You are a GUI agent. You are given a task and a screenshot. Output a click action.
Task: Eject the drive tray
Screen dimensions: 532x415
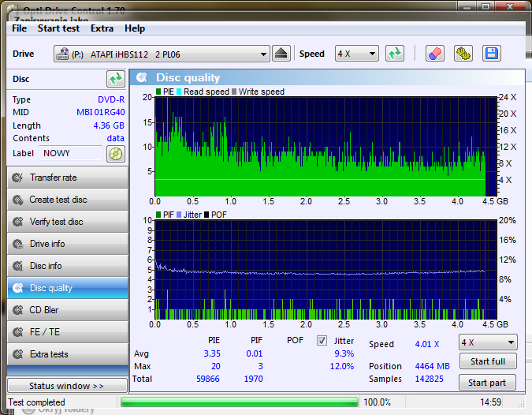[x=281, y=54]
